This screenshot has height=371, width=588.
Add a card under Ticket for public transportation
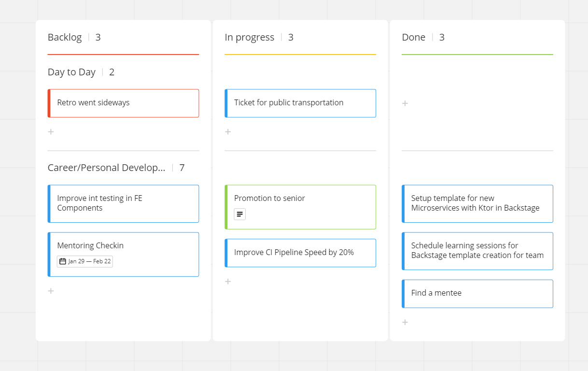coord(228,131)
